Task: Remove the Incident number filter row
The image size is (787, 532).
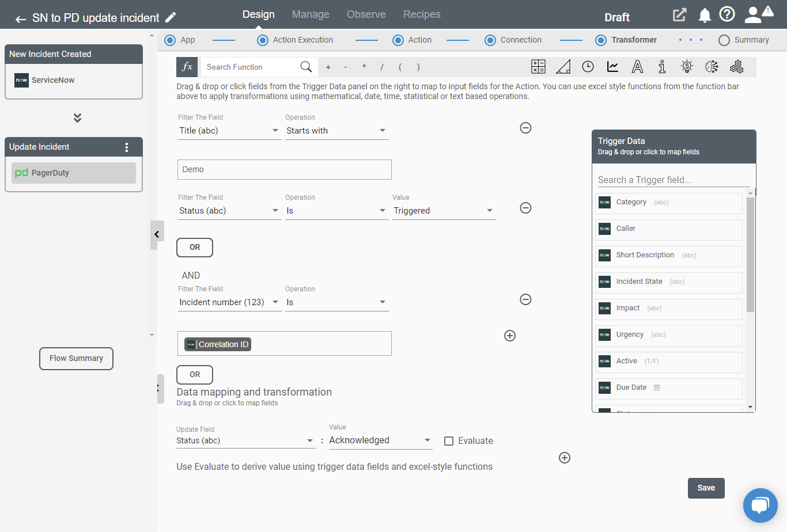Action: (525, 299)
